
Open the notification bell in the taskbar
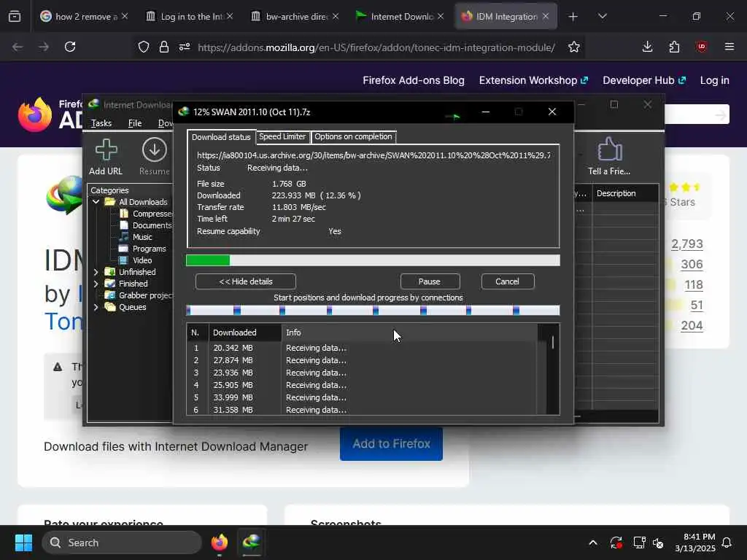pyautogui.click(x=727, y=542)
